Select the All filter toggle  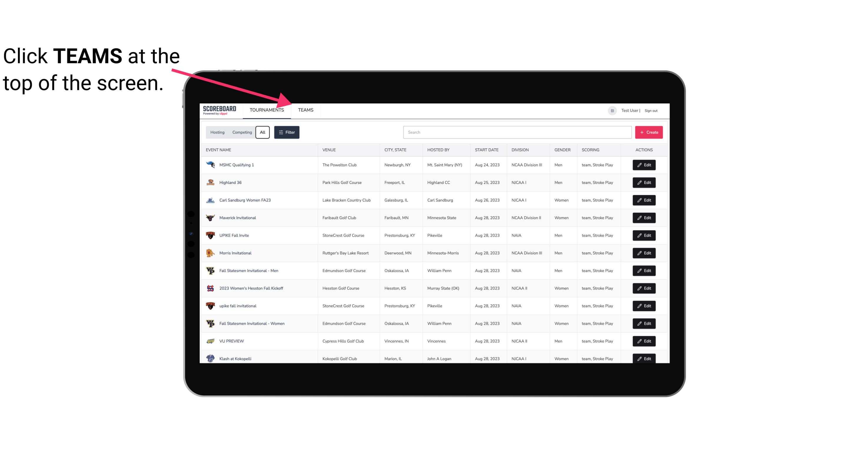(262, 132)
